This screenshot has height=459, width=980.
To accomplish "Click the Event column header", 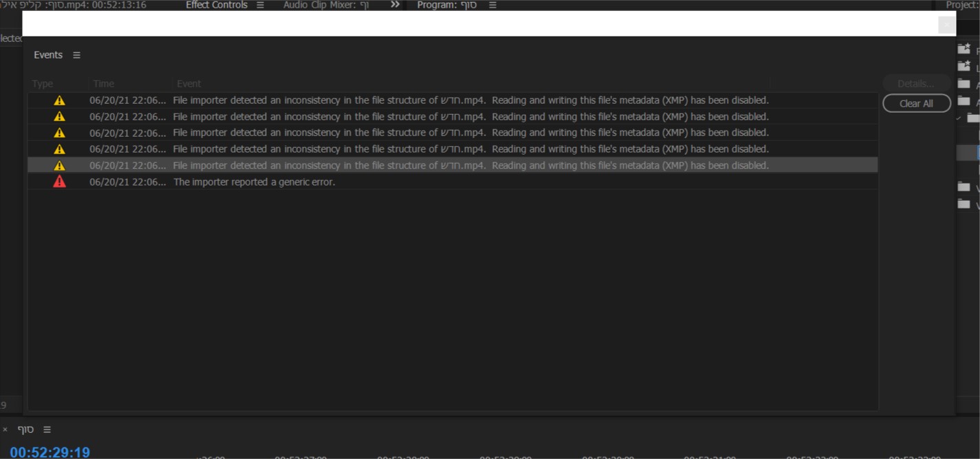I will click(188, 84).
